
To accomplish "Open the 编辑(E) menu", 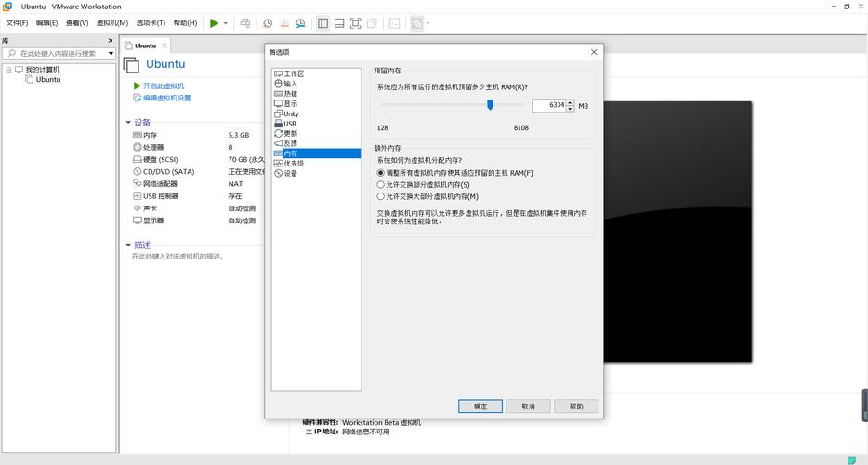I will click(x=46, y=23).
